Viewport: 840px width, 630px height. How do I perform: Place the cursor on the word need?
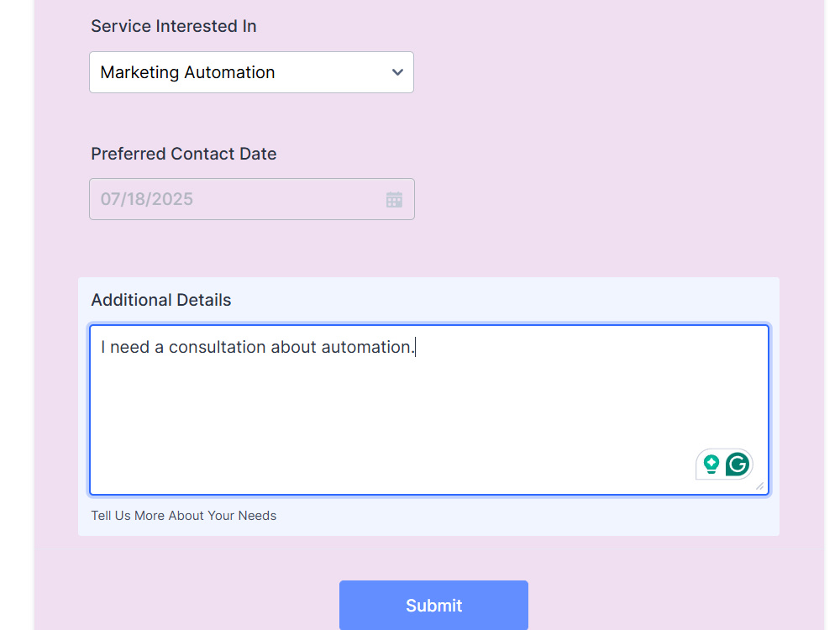129,347
